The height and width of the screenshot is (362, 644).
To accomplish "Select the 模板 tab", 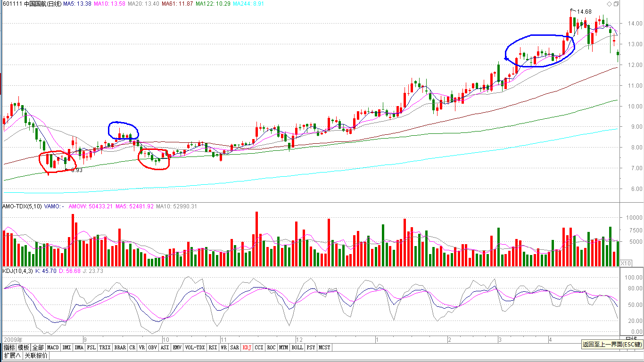I will point(24,347).
